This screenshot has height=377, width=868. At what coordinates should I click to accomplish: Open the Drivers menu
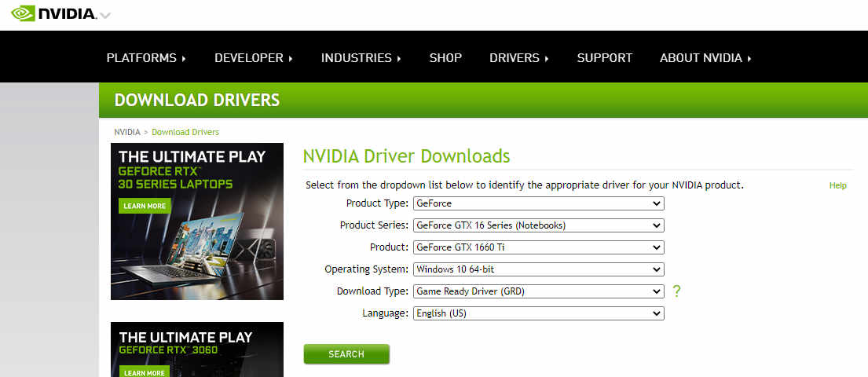click(x=519, y=57)
